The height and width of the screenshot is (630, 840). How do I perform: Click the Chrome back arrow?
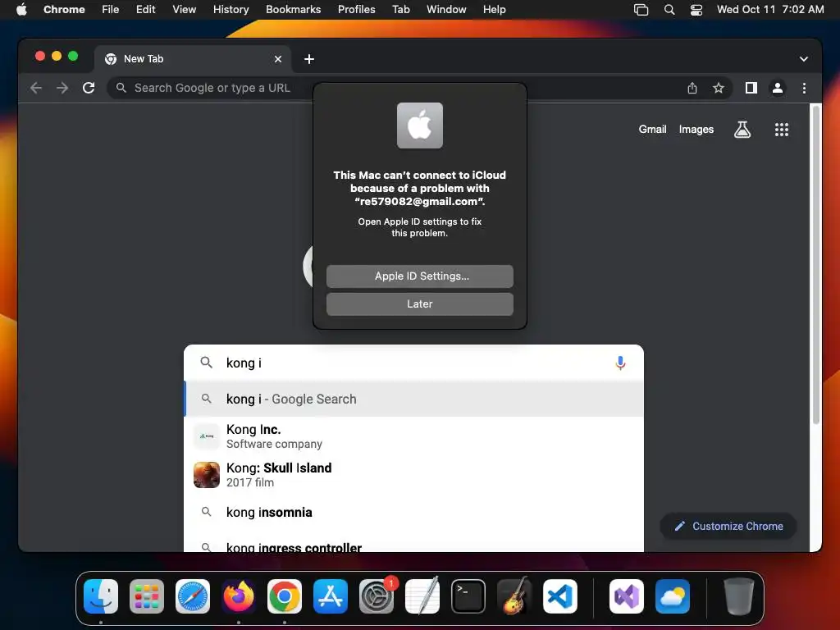36,88
